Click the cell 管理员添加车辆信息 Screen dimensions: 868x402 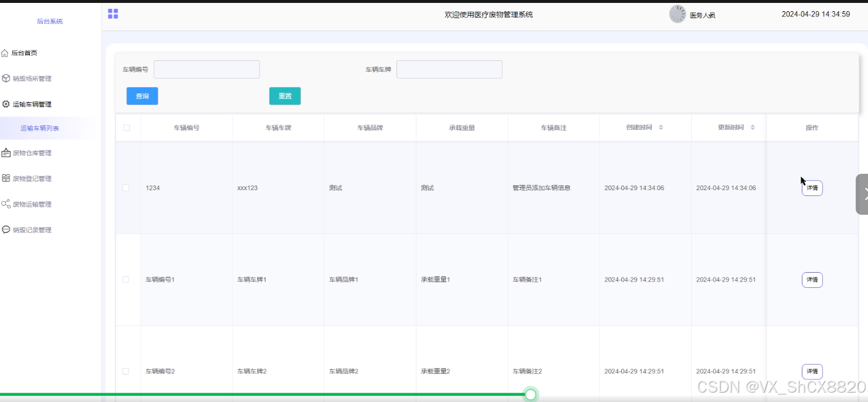[x=541, y=188]
